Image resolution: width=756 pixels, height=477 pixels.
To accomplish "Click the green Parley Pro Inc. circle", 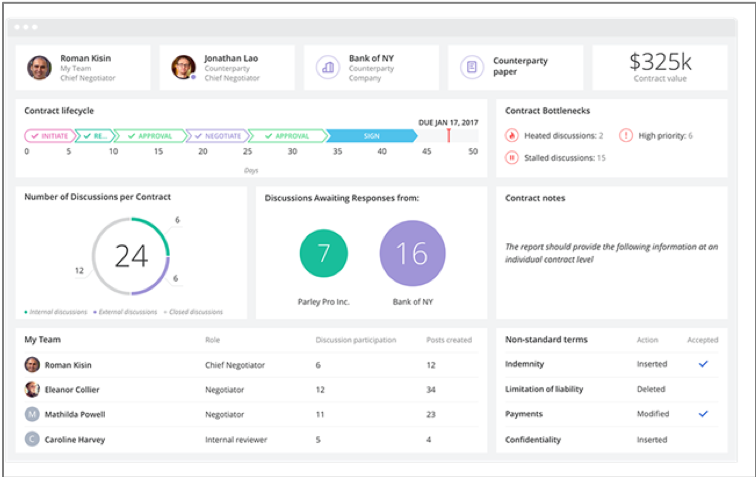I will coord(323,253).
